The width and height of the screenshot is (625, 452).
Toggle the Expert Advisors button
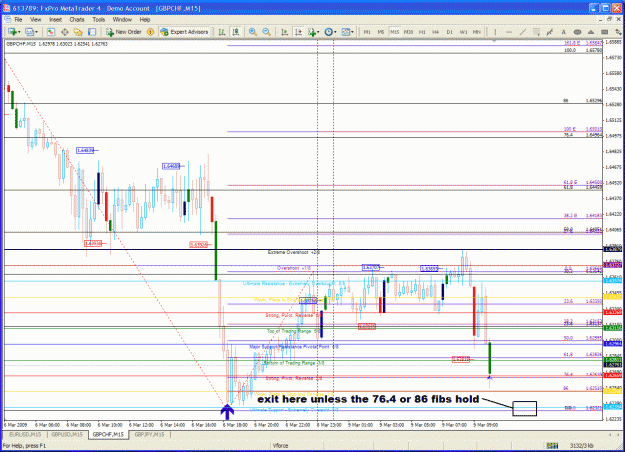point(185,32)
